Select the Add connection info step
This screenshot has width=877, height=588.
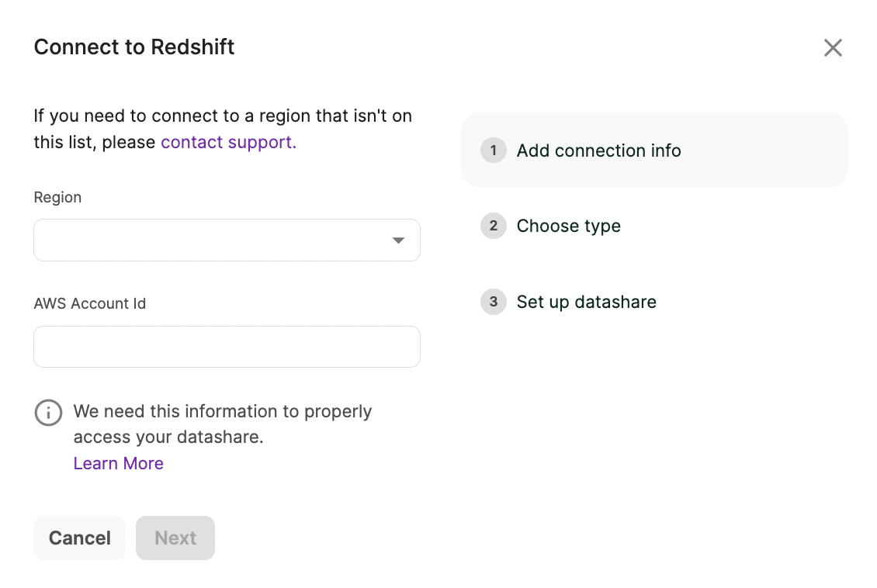click(598, 150)
